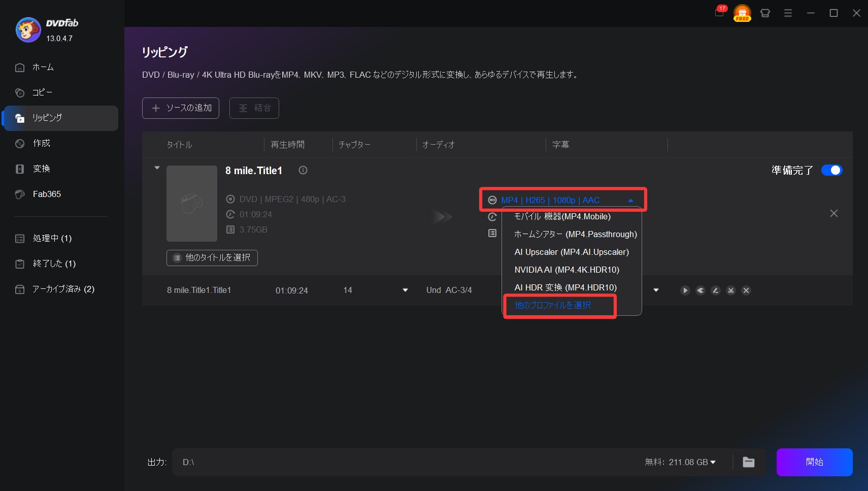Click the 開始 start button
The height and width of the screenshot is (491, 868).
(815, 462)
